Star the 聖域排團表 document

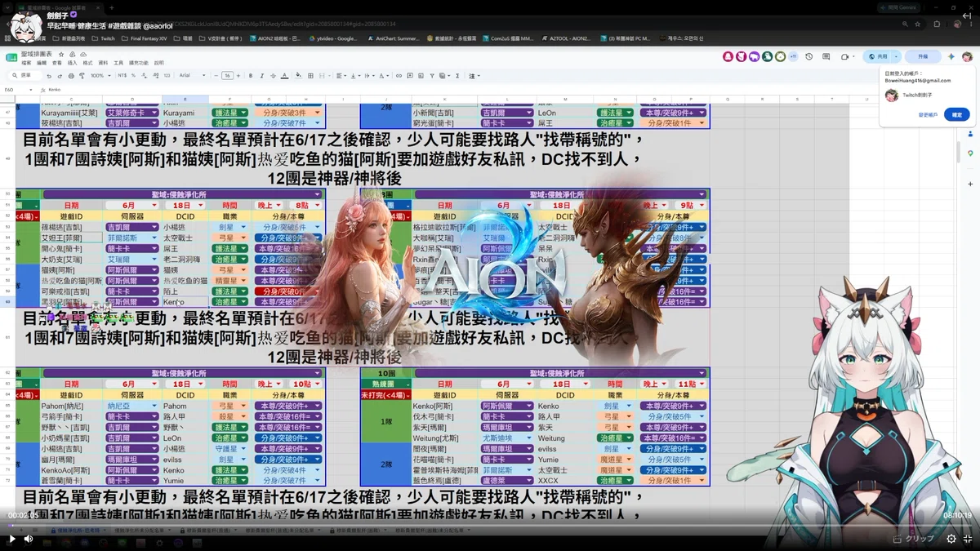(x=61, y=55)
